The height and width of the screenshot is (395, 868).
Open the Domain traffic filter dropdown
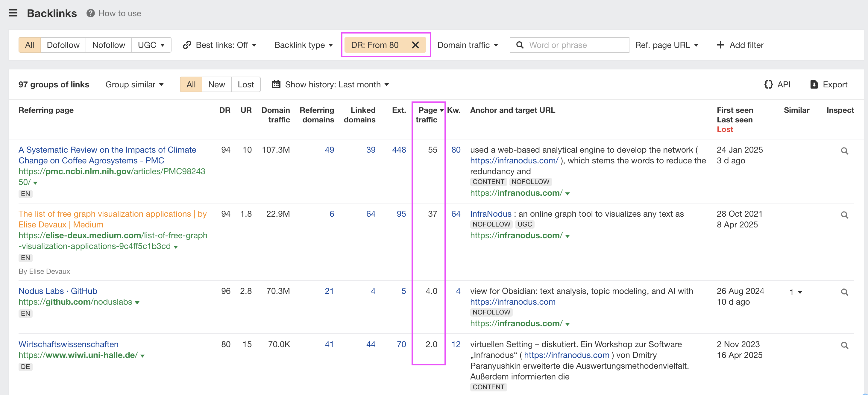coord(468,45)
